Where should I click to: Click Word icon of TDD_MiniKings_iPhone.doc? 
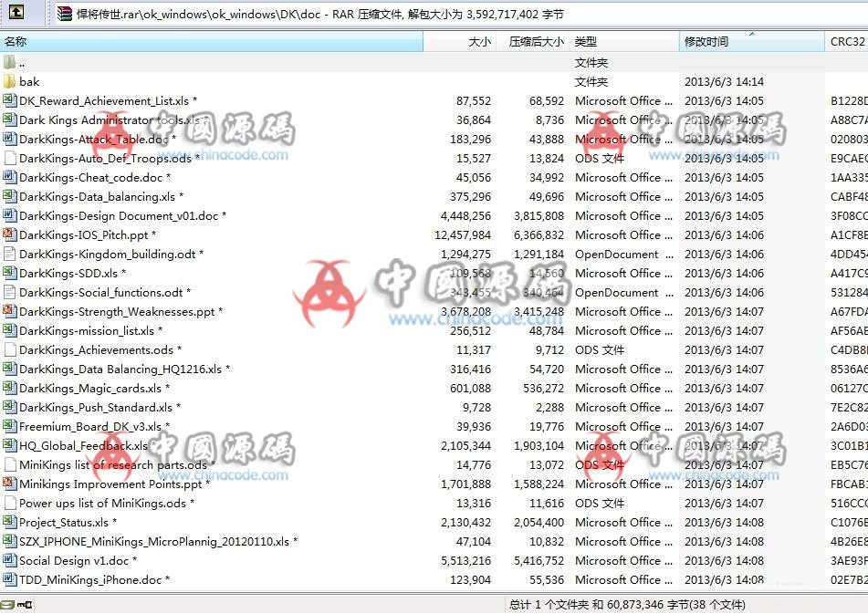click(9, 579)
